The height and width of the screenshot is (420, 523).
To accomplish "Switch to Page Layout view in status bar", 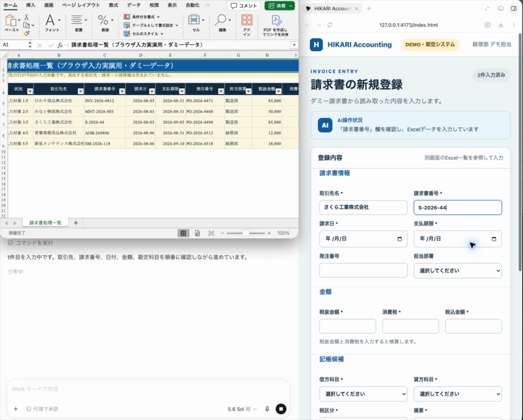I will point(197,234).
